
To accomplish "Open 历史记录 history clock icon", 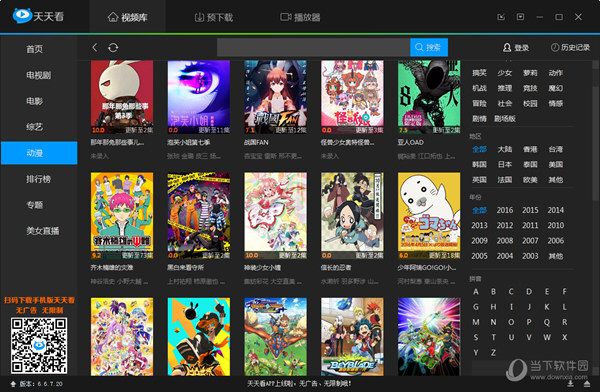I will (554, 47).
